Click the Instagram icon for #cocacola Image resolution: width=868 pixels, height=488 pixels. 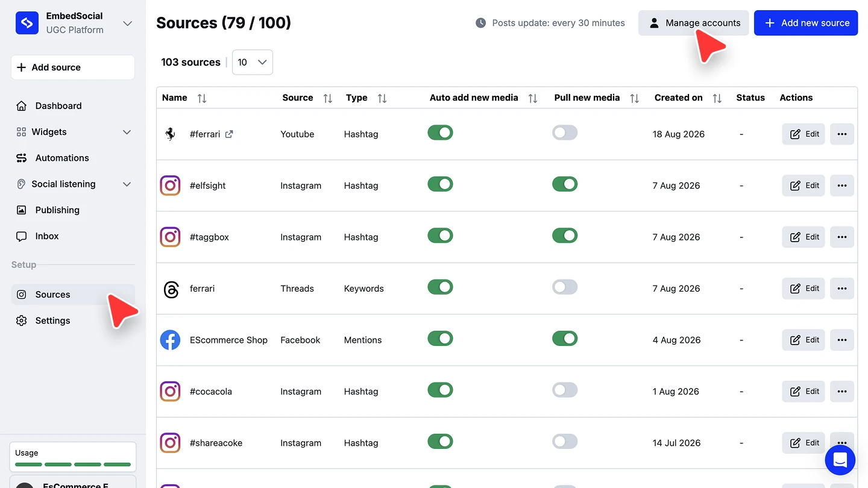point(171,392)
